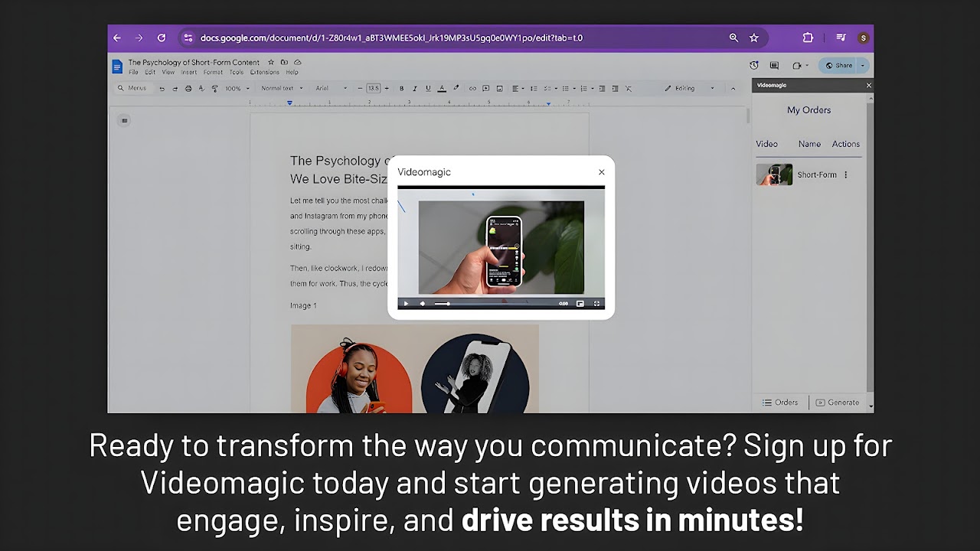
Task: Click the Menus search box
Action: [132, 89]
